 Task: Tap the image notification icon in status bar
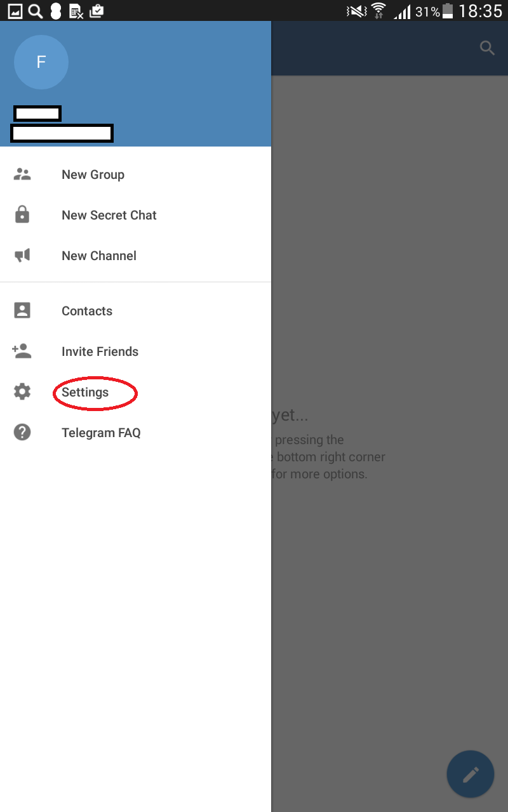tap(15, 11)
